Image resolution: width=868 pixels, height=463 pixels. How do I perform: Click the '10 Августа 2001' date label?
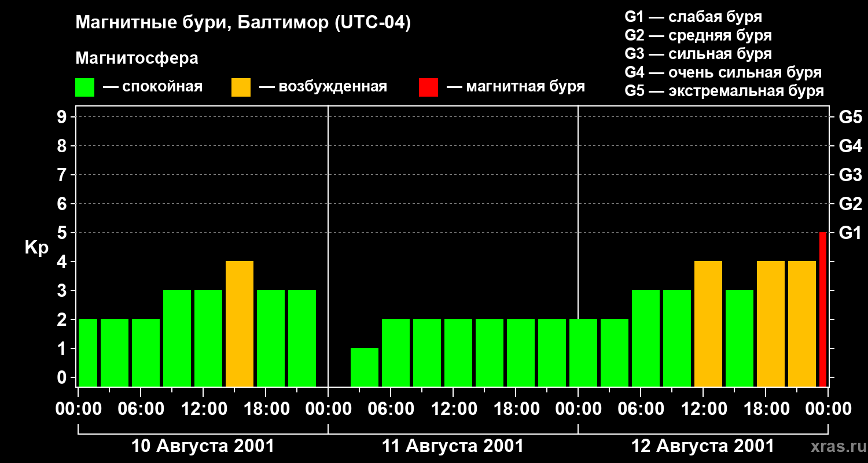[x=203, y=446]
